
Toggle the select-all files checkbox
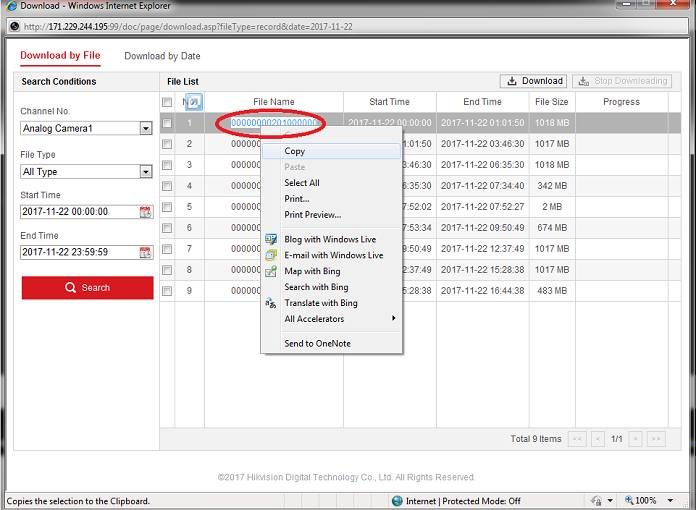click(x=167, y=102)
